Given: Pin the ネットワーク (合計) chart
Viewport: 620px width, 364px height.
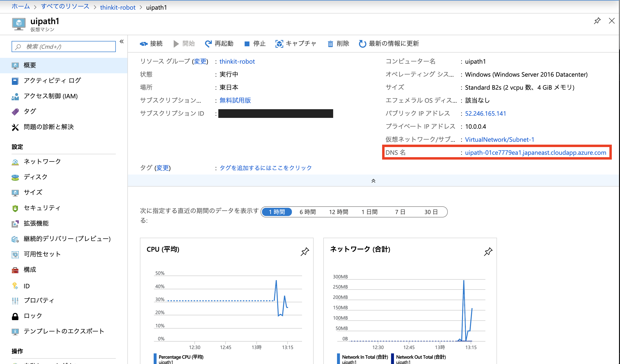Looking at the screenshot, I should (x=488, y=251).
